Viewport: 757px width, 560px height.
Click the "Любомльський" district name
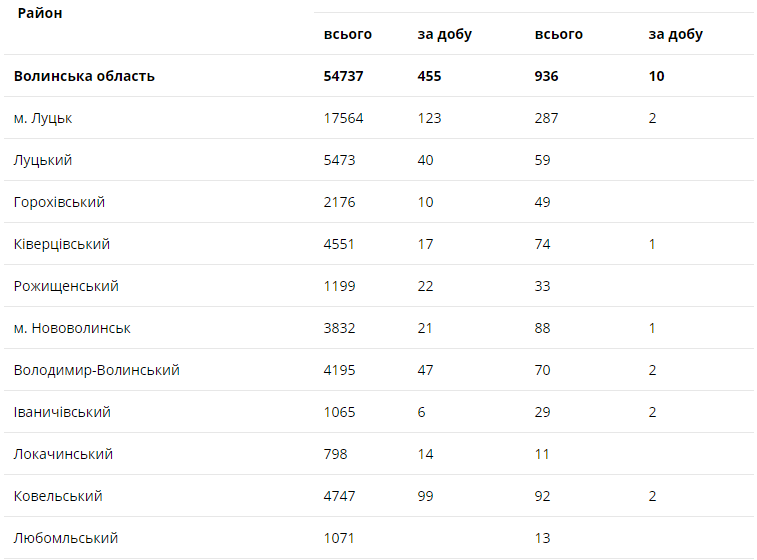click(x=66, y=538)
